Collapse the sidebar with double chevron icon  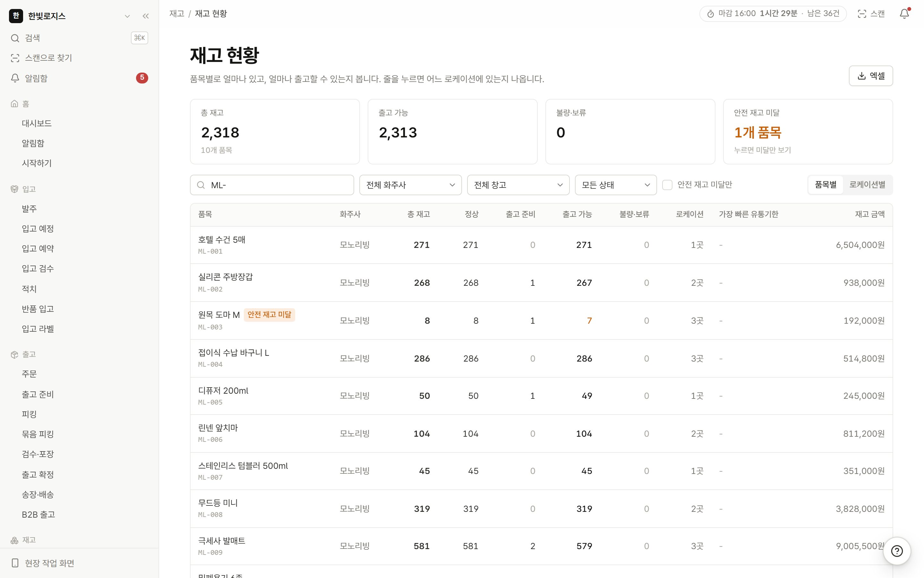145,16
